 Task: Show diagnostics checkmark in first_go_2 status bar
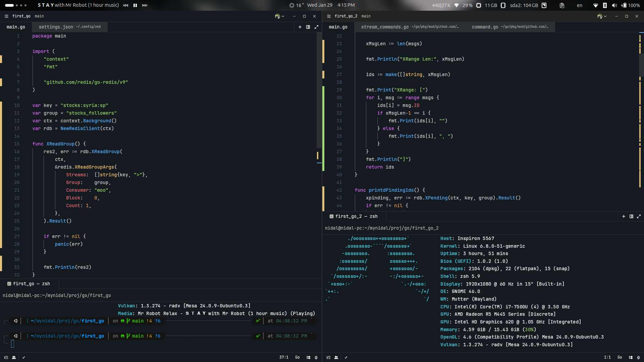pyautogui.click(x=346, y=358)
